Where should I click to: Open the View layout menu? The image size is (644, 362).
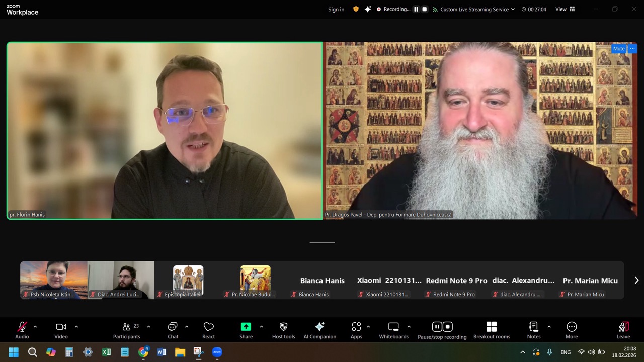point(565,9)
